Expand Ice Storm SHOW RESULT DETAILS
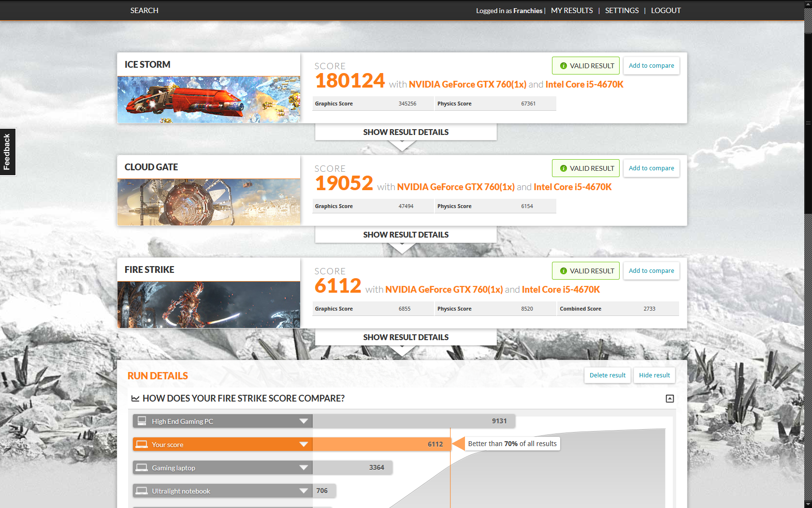The height and width of the screenshot is (508, 812). (406, 132)
